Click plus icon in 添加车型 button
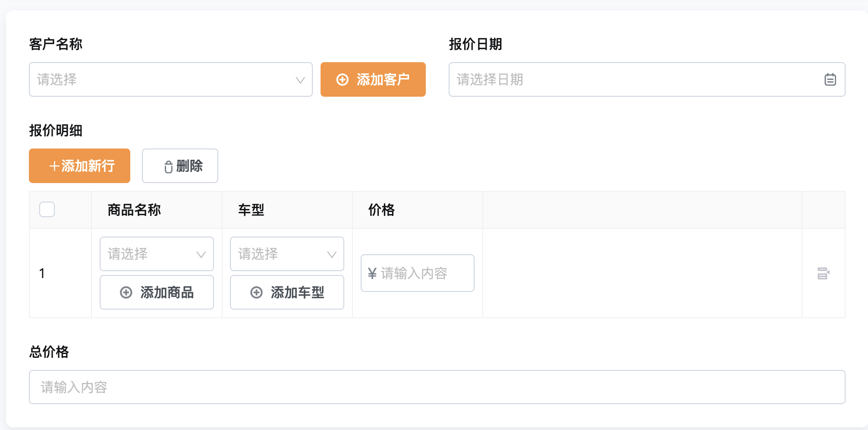This screenshot has width=868, height=430. point(256,292)
